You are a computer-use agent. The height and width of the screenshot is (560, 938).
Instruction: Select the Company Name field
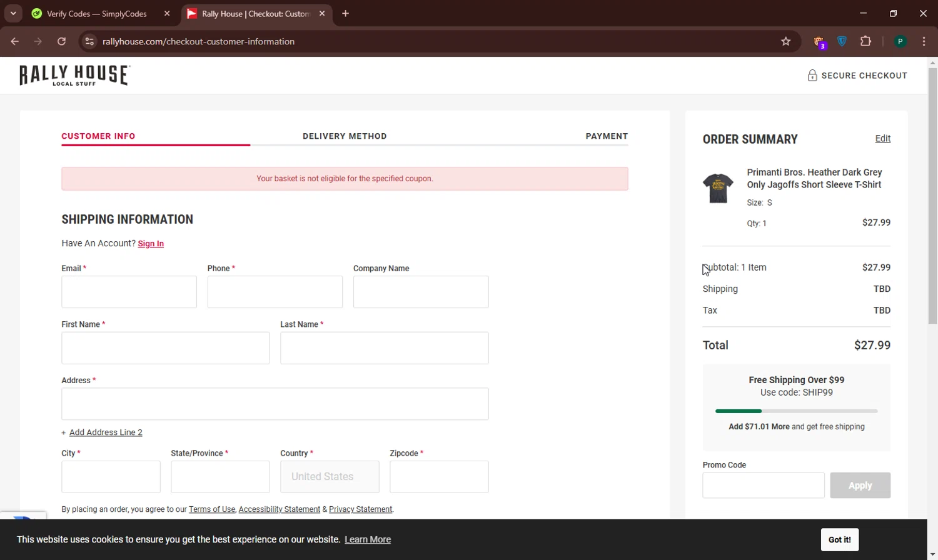click(x=421, y=292)
